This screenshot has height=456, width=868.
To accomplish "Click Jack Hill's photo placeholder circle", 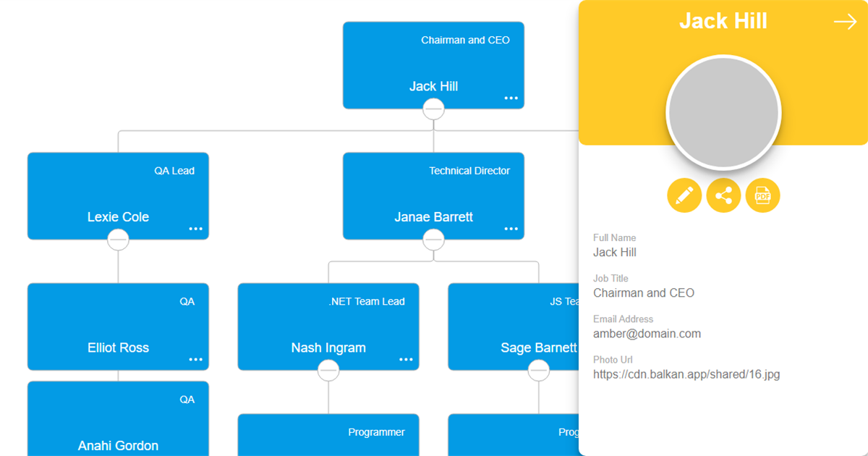I will (723, 111).
